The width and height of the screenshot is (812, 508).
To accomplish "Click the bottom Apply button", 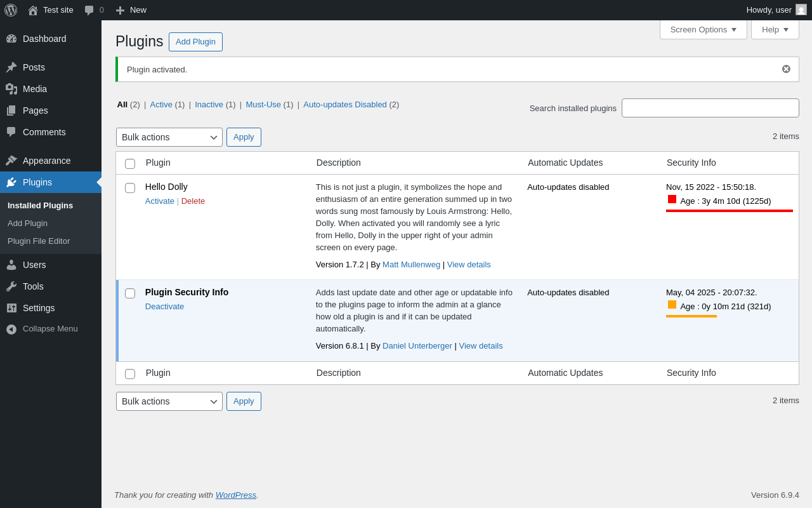I will coord(244,401).
